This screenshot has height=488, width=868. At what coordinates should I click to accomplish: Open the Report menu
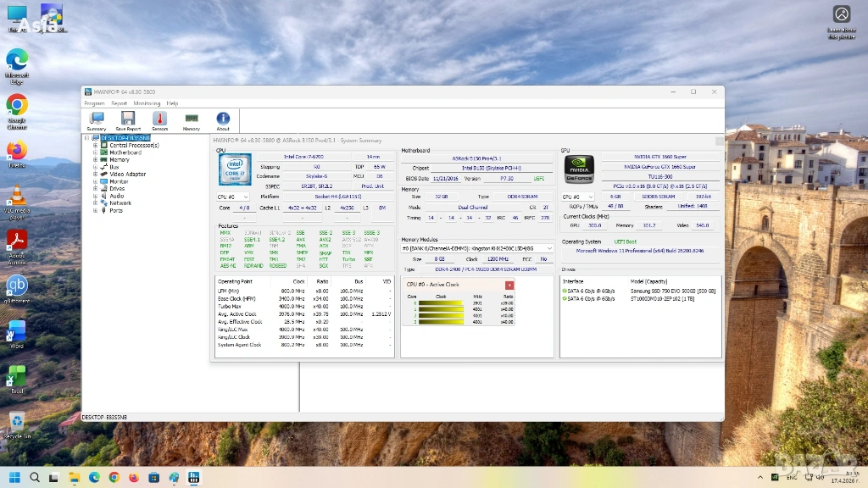click(x=119, y=103)
